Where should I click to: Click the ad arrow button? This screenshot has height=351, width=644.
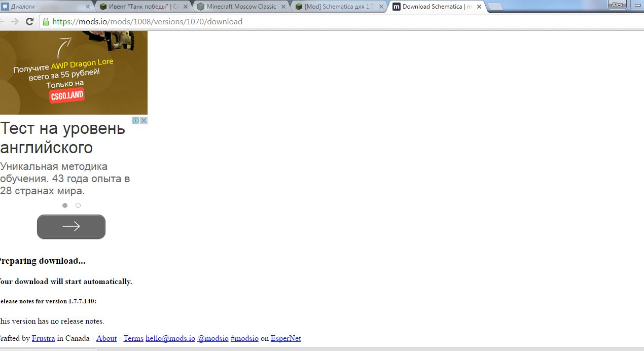click(71, 227)
